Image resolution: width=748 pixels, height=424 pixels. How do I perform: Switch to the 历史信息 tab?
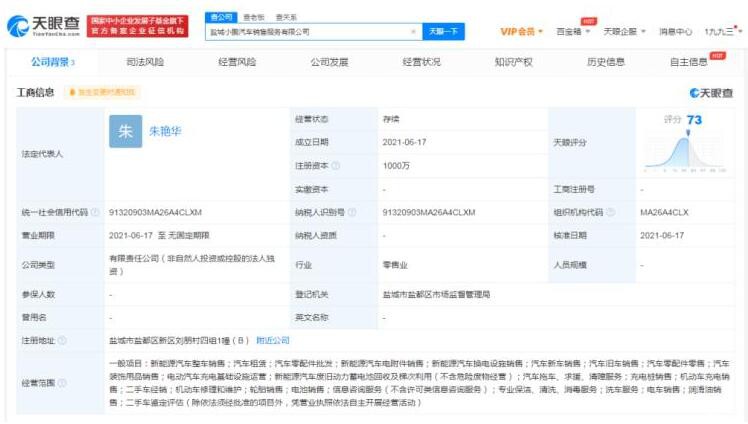click(606, 62)
